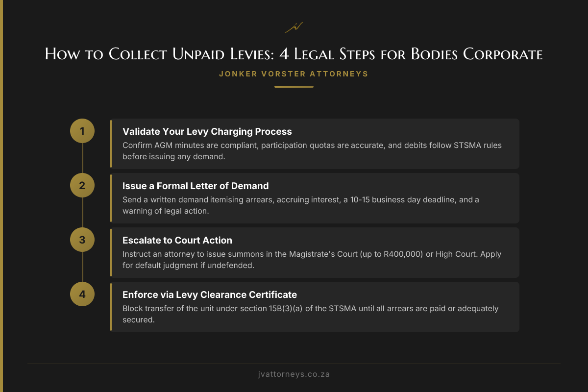This screenshot has height=392, width=588.
Task: Click the JV monogram logo at top
Action: 294,28
